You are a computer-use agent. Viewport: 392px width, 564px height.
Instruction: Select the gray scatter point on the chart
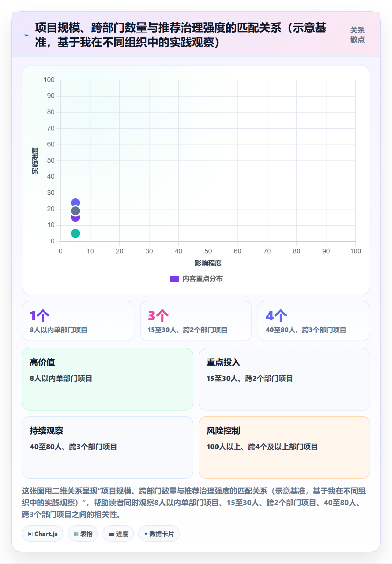point(75,211)
